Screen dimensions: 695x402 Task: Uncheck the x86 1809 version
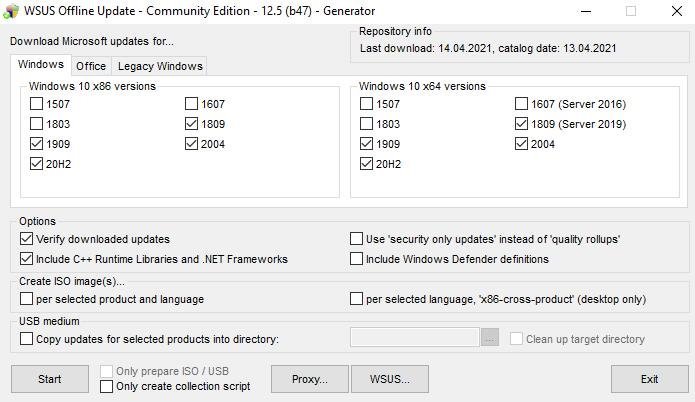point(191,124)
